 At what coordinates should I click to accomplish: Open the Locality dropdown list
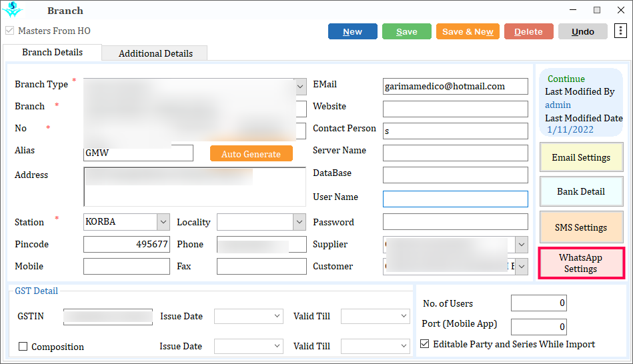(299, 222)
